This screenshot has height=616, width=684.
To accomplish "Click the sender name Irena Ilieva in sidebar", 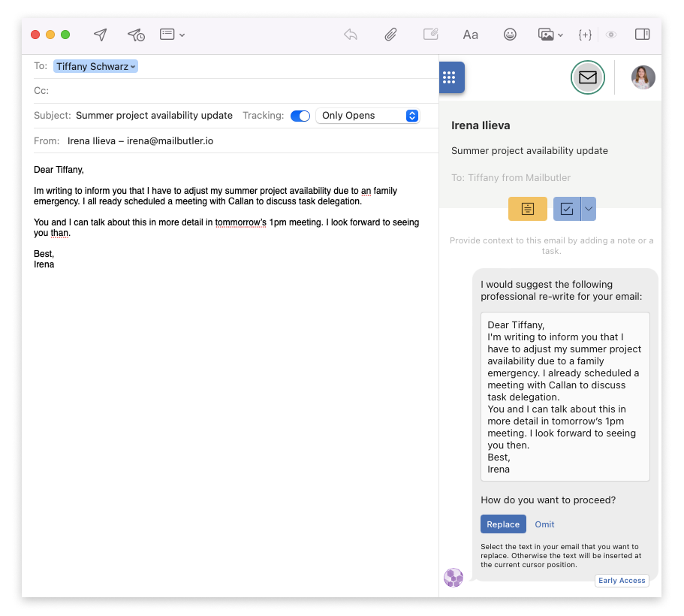I will pyautogui.click(x=481, y=125).
